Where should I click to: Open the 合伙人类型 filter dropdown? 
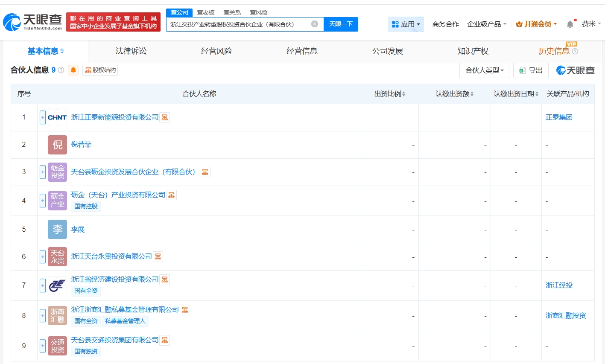coord(484,70)
